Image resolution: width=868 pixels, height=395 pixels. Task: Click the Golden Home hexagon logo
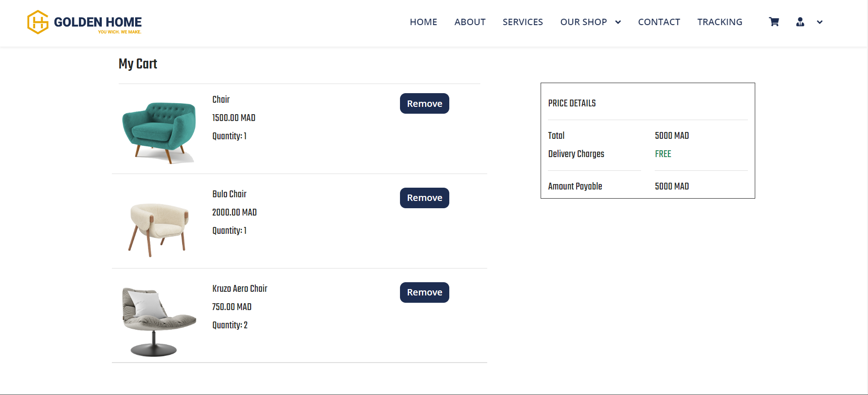tap(38, 22)
